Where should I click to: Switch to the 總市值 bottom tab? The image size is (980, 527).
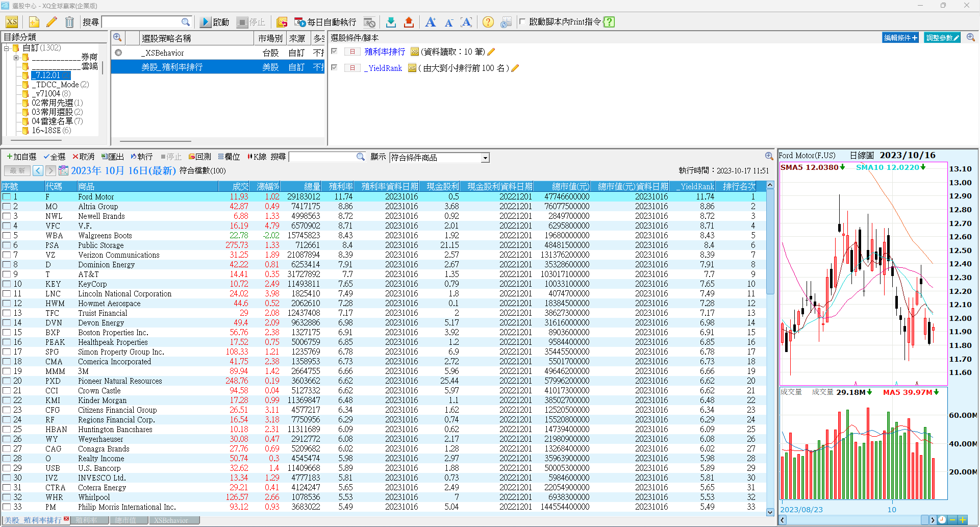point(125,520)
